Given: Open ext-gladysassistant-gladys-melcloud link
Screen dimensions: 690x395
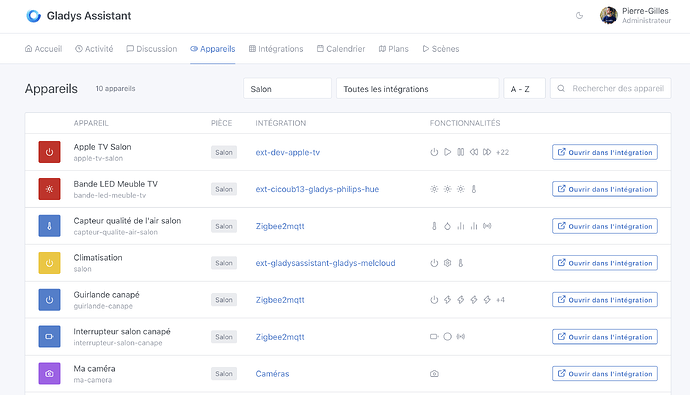Looking at the screenshot, I should [x=326, y=263].
